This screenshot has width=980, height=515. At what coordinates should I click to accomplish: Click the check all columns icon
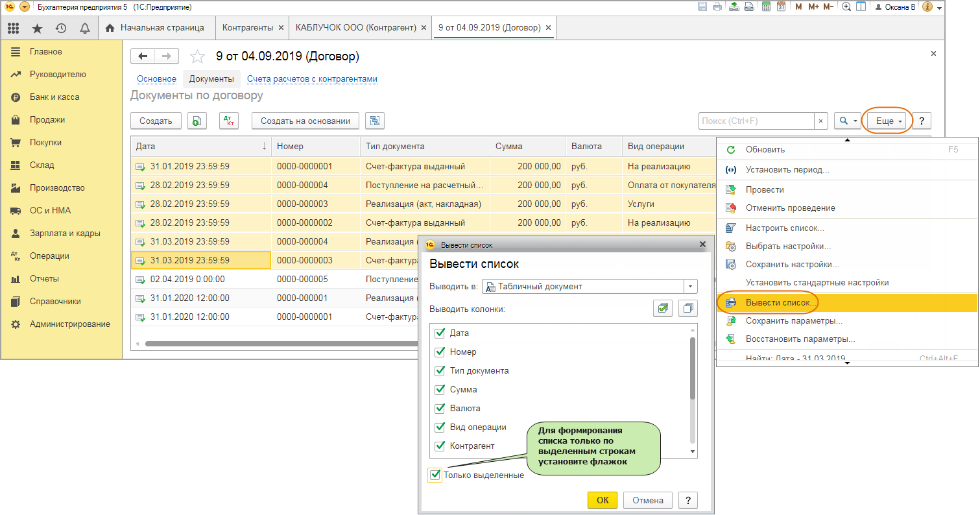662,309
